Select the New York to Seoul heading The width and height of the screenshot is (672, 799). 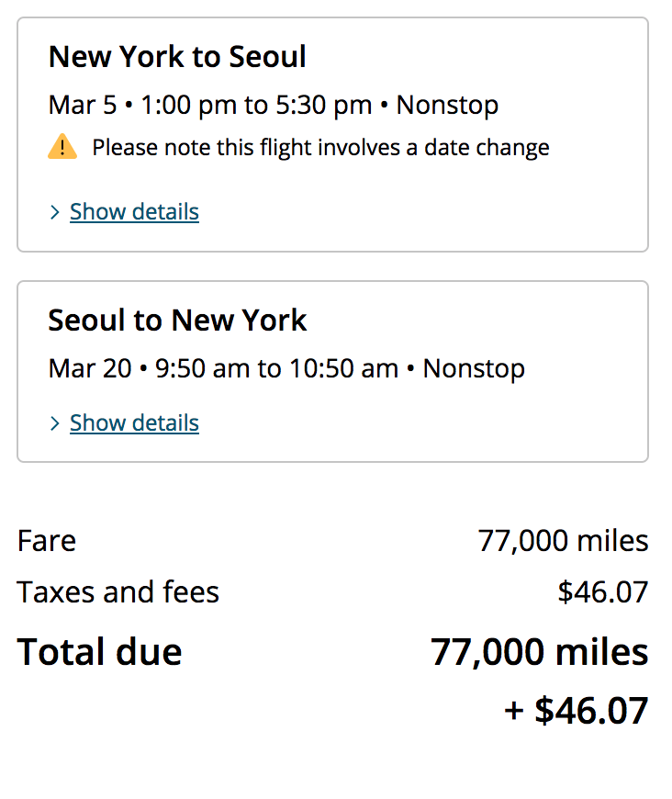click(177, 56)
